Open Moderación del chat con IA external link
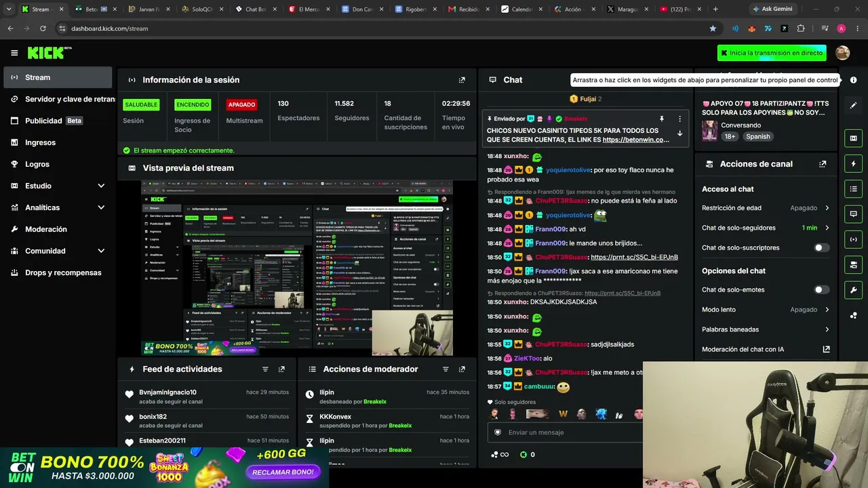The height and width of the screenshot is (488, 868). [826, 350]
